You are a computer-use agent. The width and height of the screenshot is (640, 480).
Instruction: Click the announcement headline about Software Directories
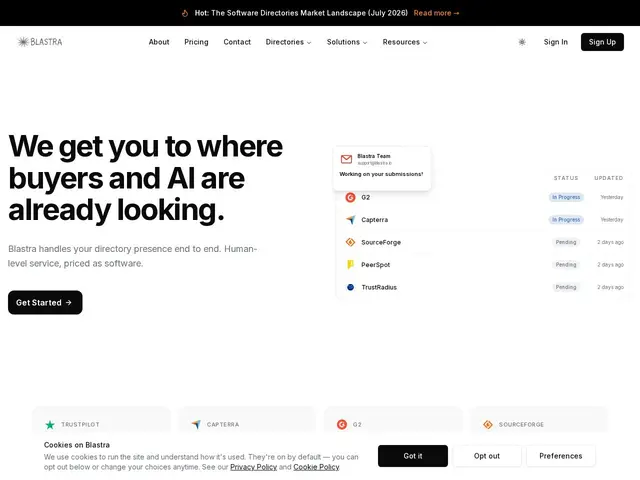point(301,13)
